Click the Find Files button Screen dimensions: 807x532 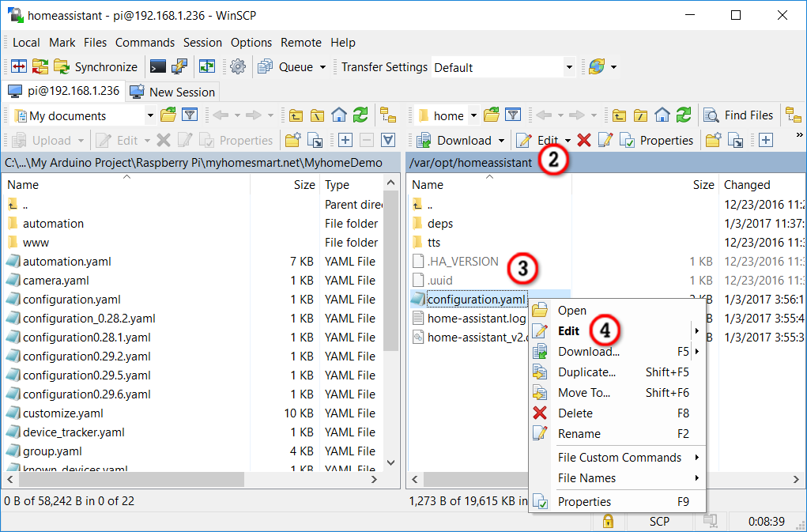click(x=738, y=115)
